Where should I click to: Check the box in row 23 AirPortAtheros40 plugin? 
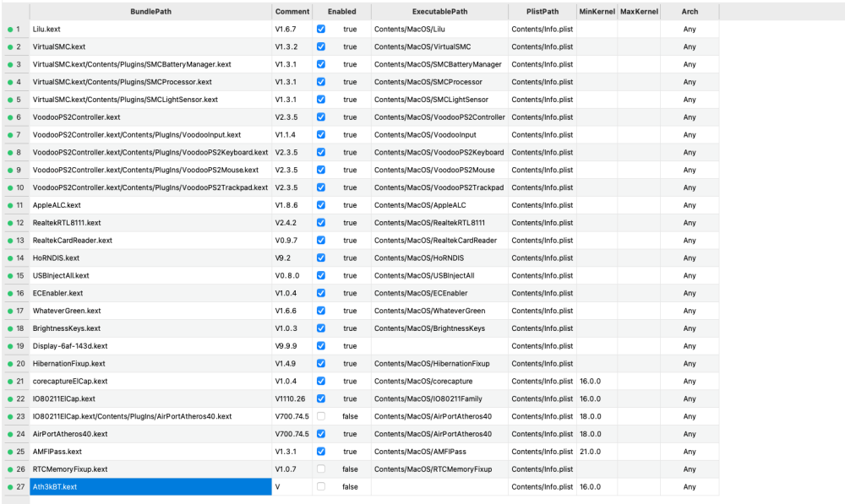[x=320, y=416]
